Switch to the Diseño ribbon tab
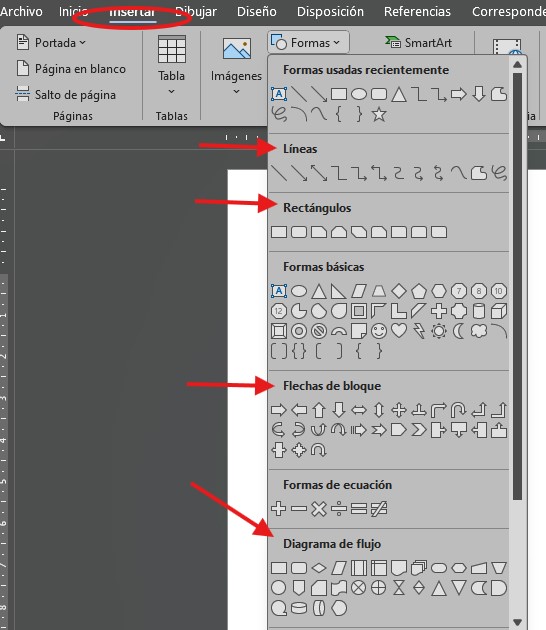Viewport: 546px width, 630px height. click(256, 12)
